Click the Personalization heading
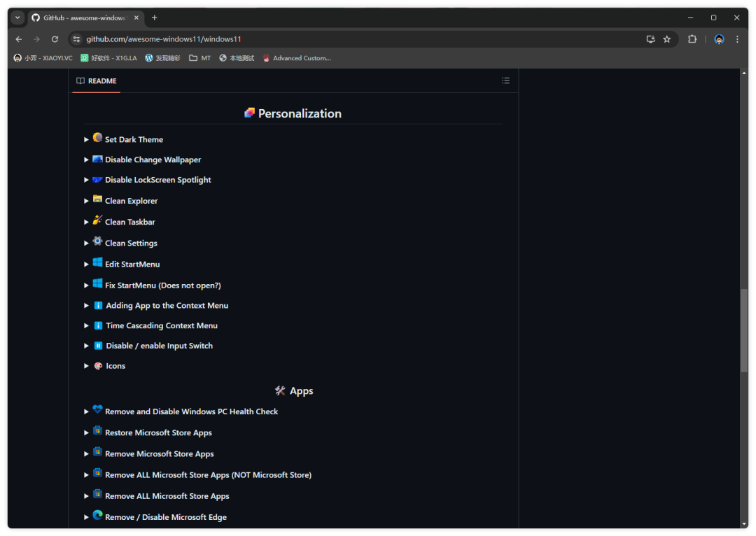This screenshot has width=756, height=536. tap(293, 113)
